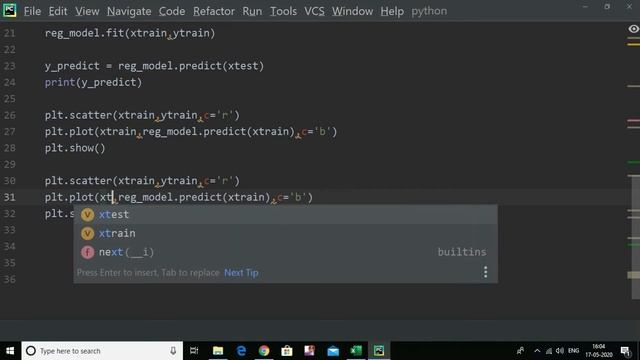The width and height of the screenshot is (640, 360).
Task: Place cursor on reg_model.fit line
Action: coord(130,33)
